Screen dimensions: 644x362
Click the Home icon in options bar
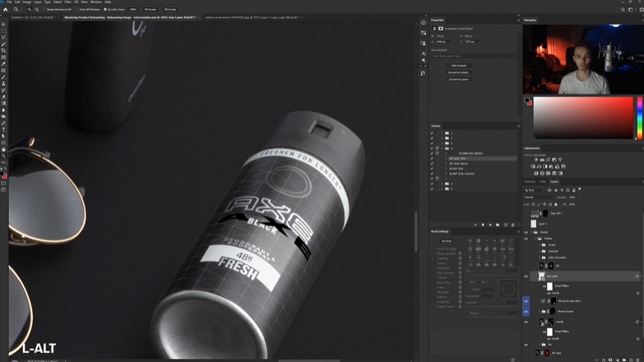(x=5, y=9)
